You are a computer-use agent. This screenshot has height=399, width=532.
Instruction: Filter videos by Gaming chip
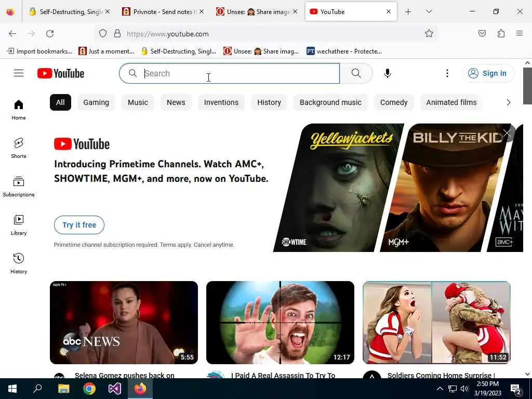click(96, 102)
